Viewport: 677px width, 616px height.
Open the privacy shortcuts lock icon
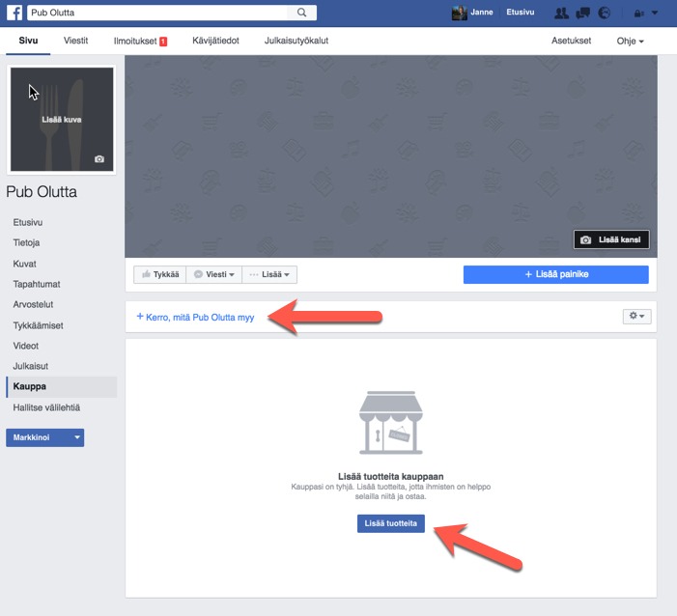click(638, 14)
